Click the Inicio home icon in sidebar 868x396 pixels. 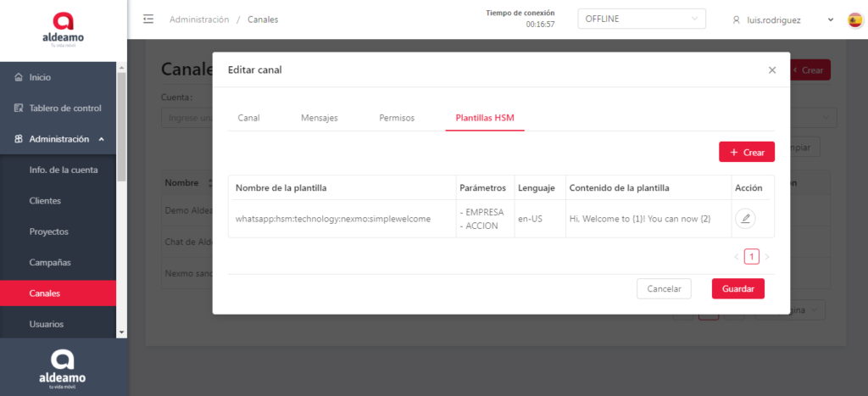(x=19, y=77)
